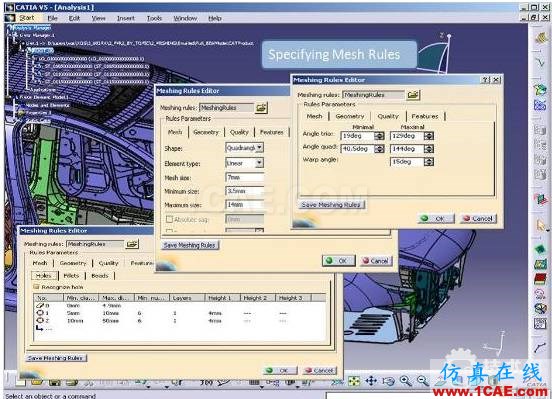Click the red-green layered plane icon in right toolbar
This screenshot has width=552, height=399.
(540, 199)
